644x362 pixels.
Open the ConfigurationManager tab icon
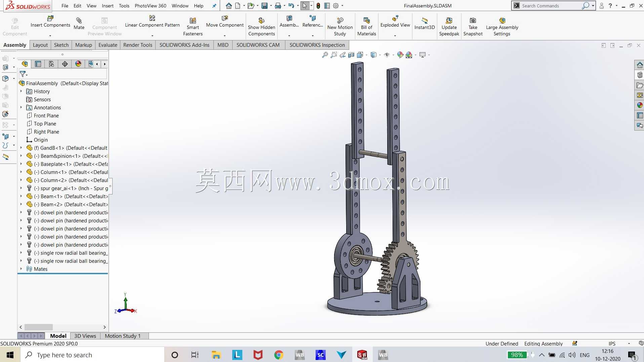pyautogui.click(x=51, y=64)
